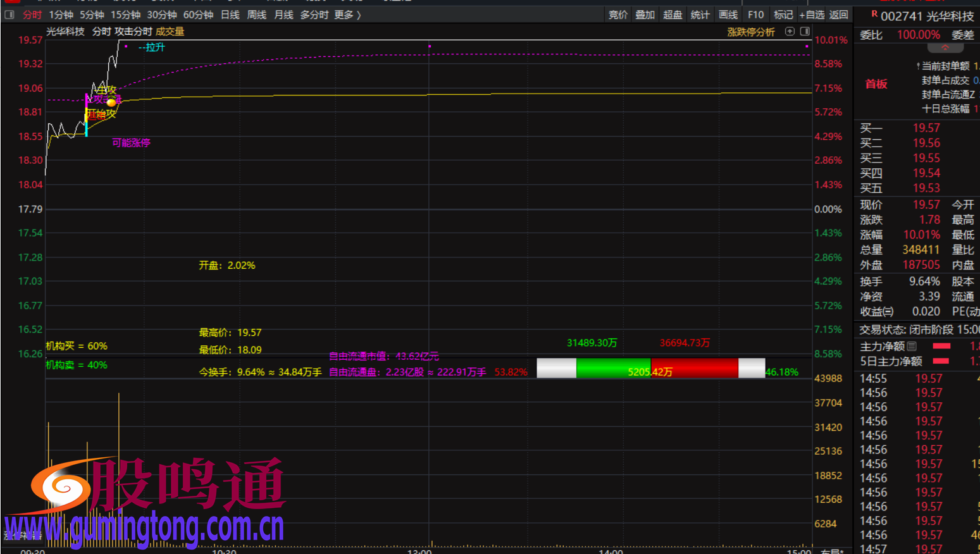Open the F10 company info button

click(755, 15)
